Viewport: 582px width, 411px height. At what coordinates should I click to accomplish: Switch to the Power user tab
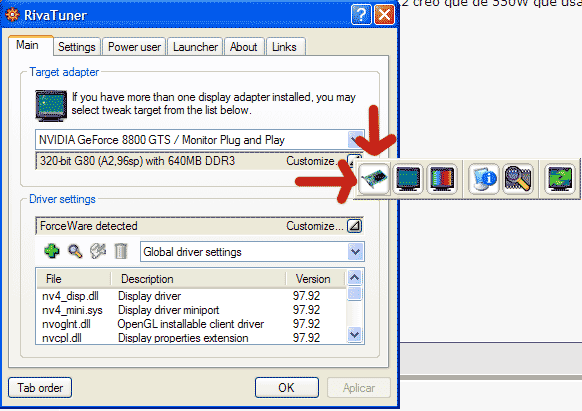(134, 47)
